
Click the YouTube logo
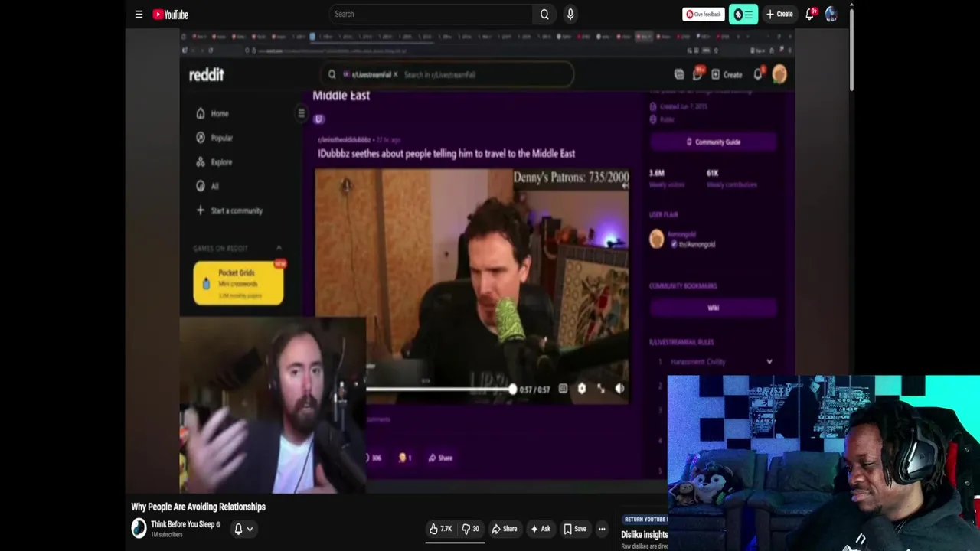click(x=170, y=14)
